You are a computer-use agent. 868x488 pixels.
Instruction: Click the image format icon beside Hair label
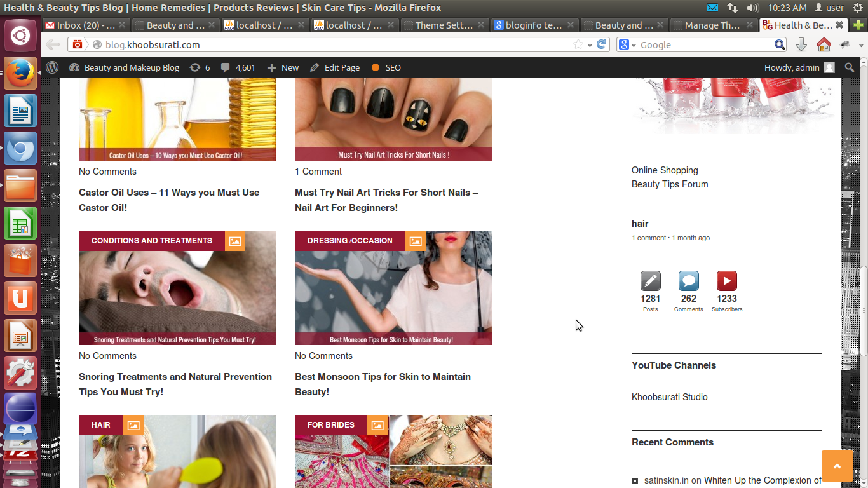[x=133, y=425]
